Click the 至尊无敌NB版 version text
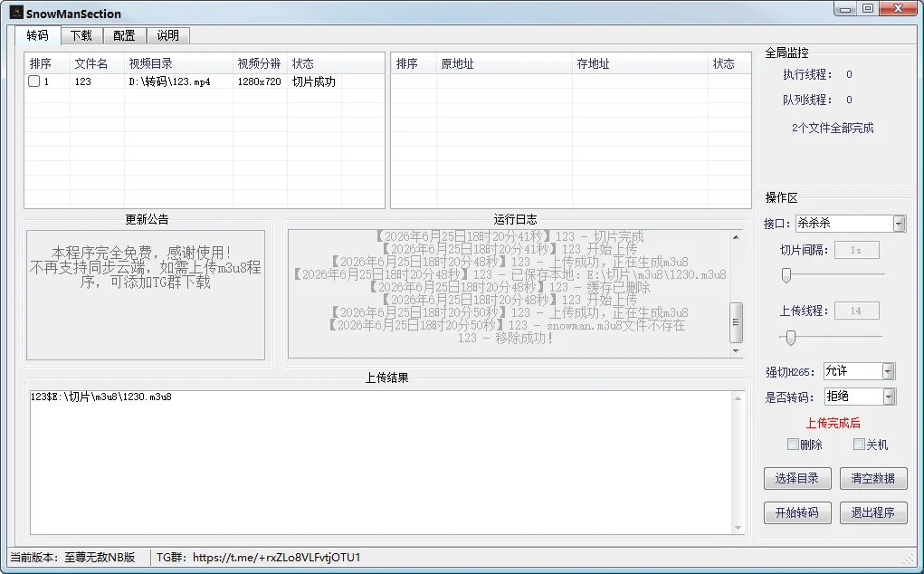Screen dimensions: 924x574 point(100,557)
